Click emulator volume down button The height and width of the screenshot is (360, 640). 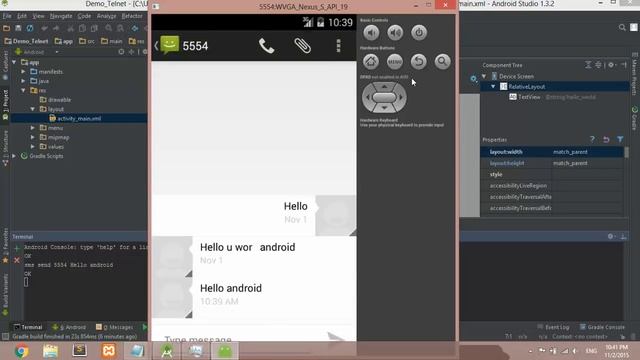(371, 33)
